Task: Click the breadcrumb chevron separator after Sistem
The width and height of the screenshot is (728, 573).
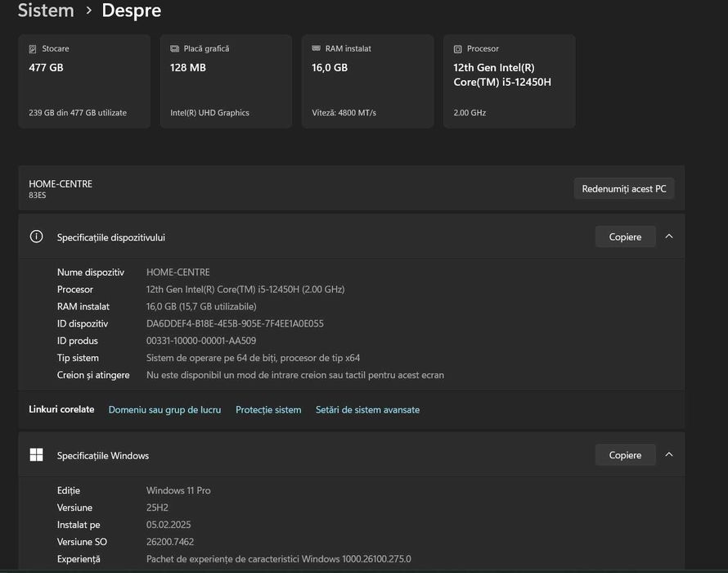Action: pyautogui.click(x=88, y=10)
